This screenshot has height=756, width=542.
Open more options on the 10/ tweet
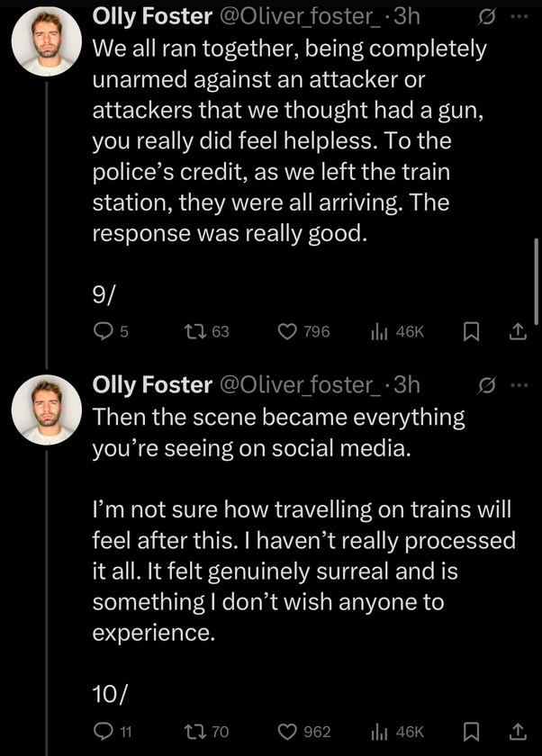(x=519, y=385)
